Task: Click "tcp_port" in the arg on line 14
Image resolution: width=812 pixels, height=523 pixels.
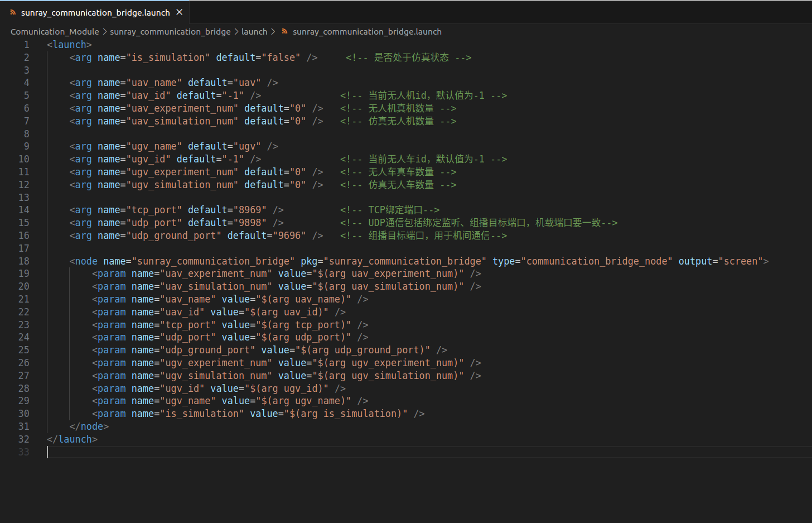Action: pos(154,210)
